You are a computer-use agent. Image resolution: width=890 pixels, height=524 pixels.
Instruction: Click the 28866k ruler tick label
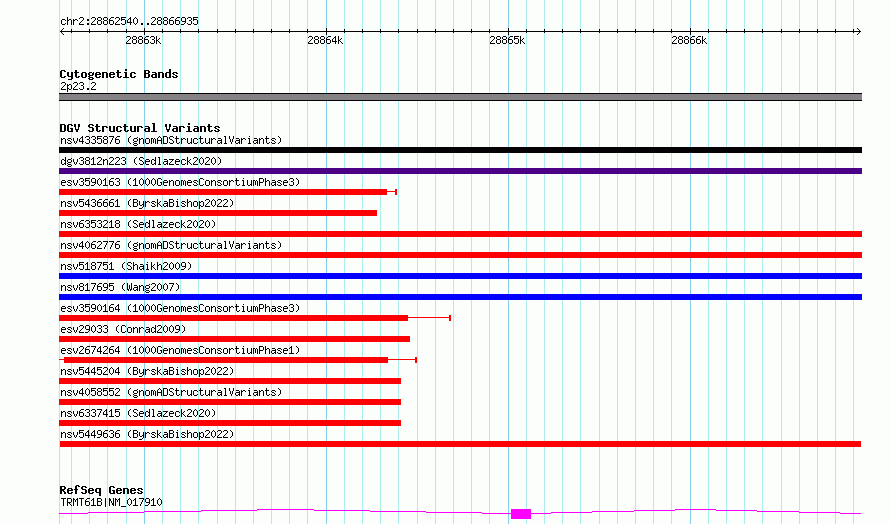pos(689,40)
